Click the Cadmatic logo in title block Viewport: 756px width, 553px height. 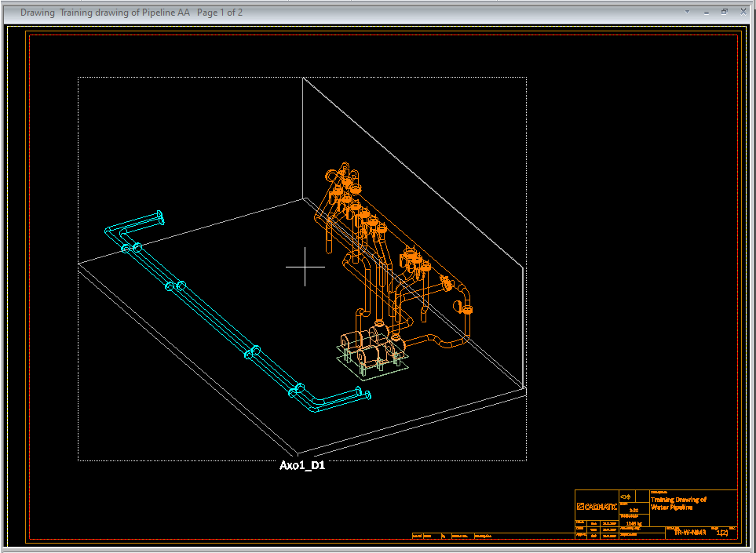(596, 506)
